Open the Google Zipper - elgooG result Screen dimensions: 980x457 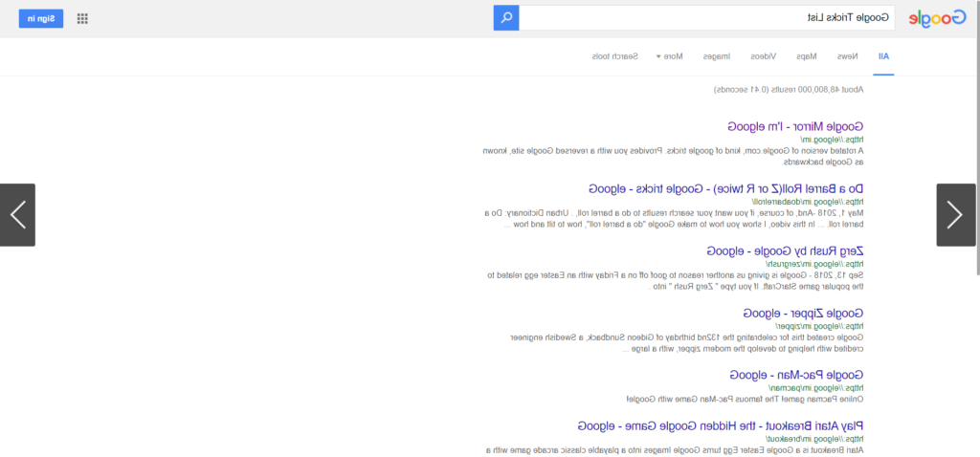pos(803,313)
